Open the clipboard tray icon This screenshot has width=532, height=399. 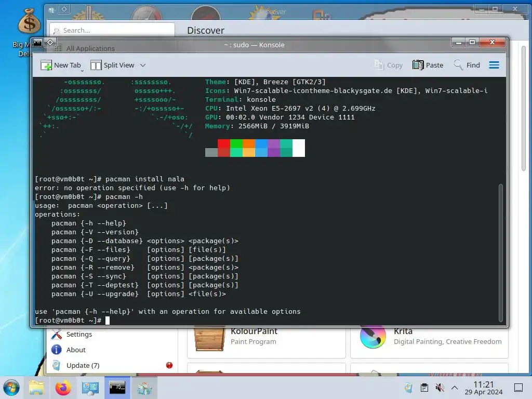coord(424,388)
